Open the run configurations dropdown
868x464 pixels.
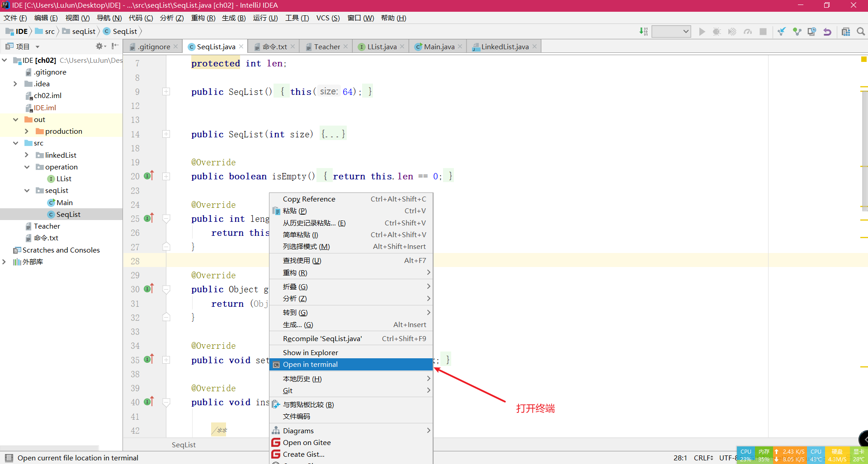click(671, 31)
